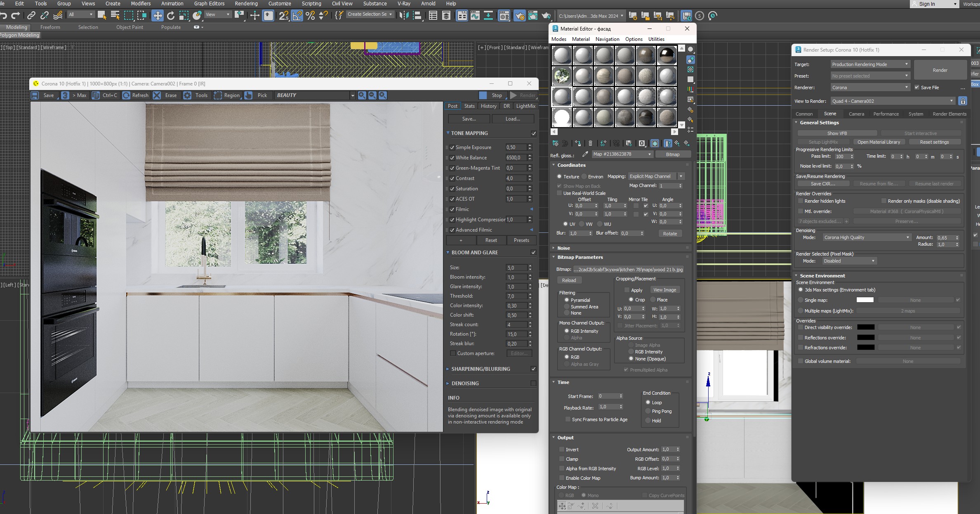Open the Graph Editors menu

tap(209, 4)
